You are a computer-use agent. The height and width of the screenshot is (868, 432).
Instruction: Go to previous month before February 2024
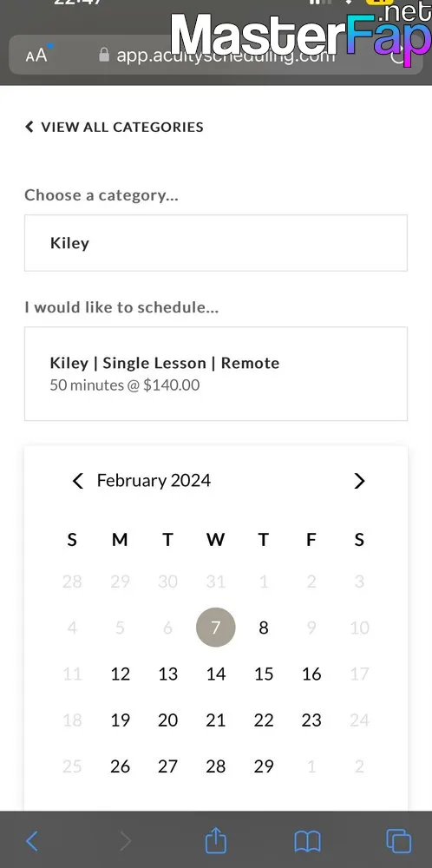(78, 481)
